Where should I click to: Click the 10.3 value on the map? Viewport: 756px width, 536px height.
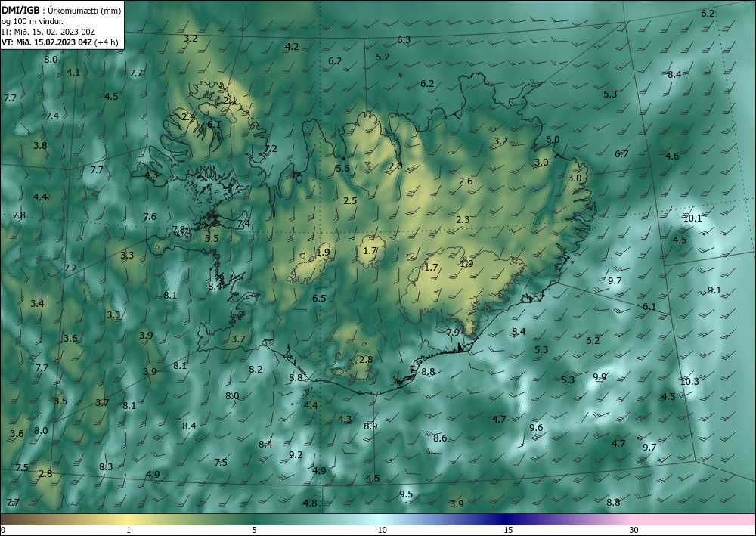tap(689, 381)
